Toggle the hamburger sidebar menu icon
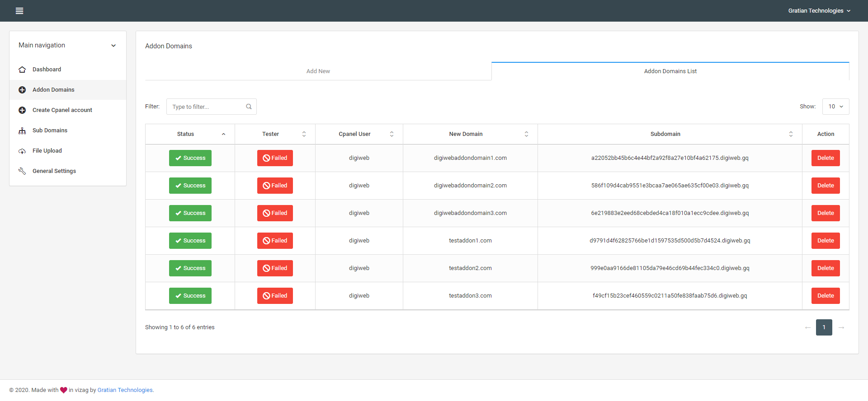The width and height of the screenshot is (868, 401). pyautogui.click(x=19, y=11)
